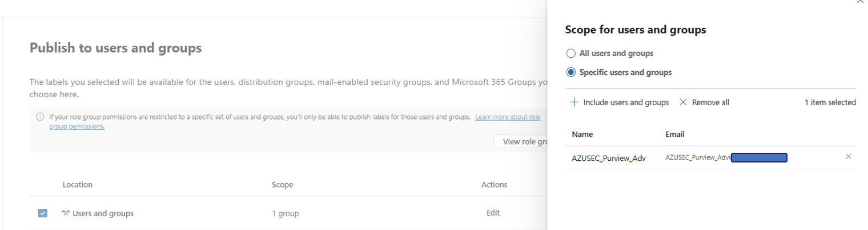Click the AZUSEC_Purview_Adv email address cell

[x=725, y=157]
